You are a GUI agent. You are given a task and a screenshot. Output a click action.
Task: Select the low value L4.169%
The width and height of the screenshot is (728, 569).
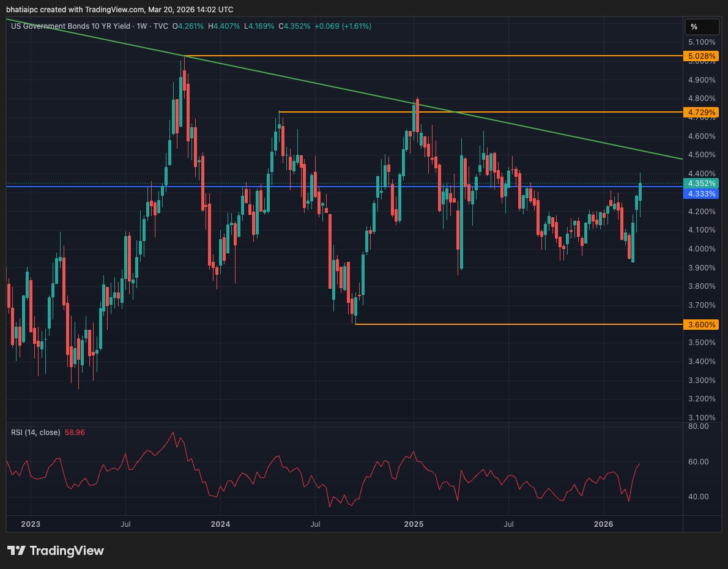pyautogui.click(x=259, y=26)
